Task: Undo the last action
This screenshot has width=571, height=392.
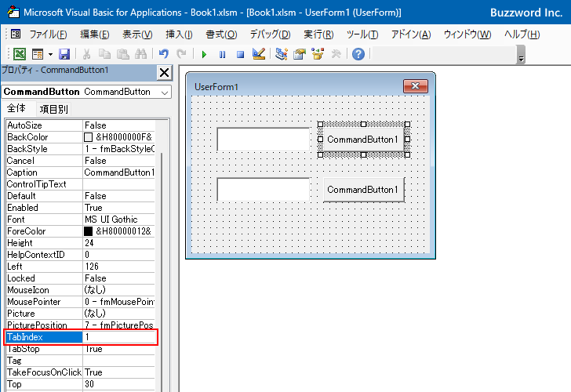Action: click(164, 54)
